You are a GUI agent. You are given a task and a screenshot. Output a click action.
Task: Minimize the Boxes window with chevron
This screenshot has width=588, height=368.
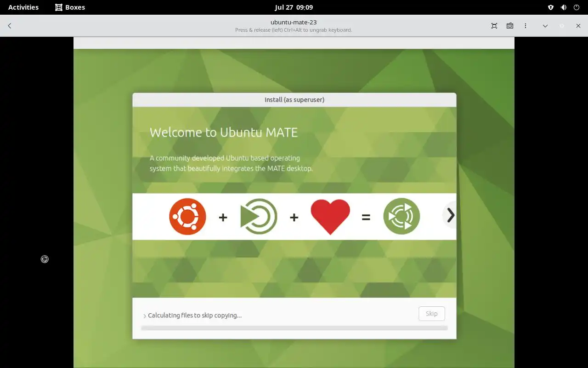pyautogui.click(x=545, y=26)
